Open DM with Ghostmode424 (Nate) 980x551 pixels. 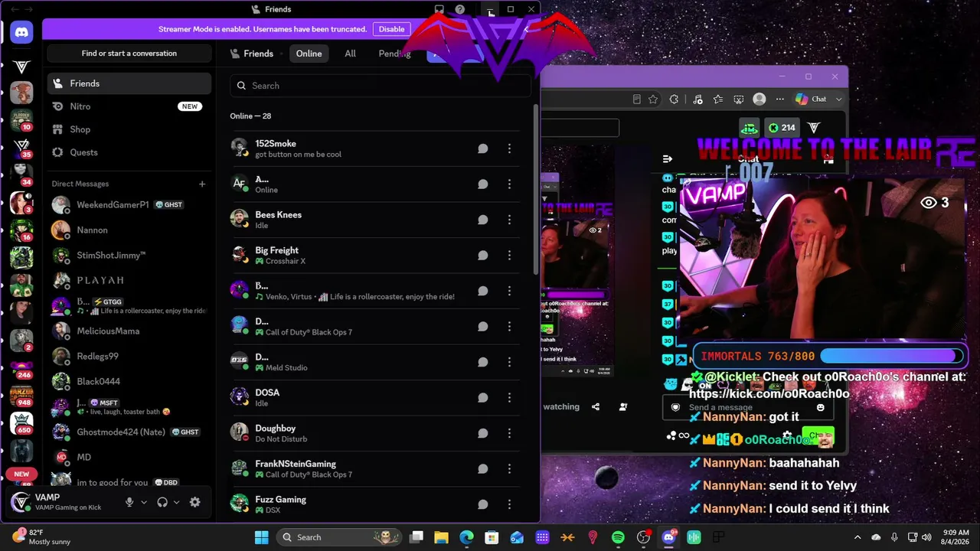click(x=129, y=432)
